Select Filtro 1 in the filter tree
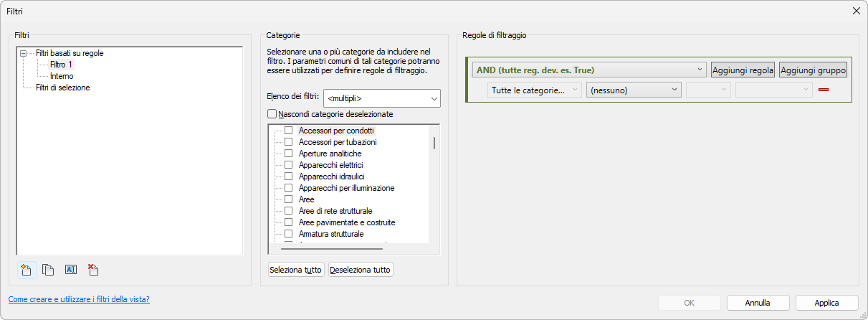Image resolution: width=868 pixels, height=320 pixels. [x=61, y=65]
